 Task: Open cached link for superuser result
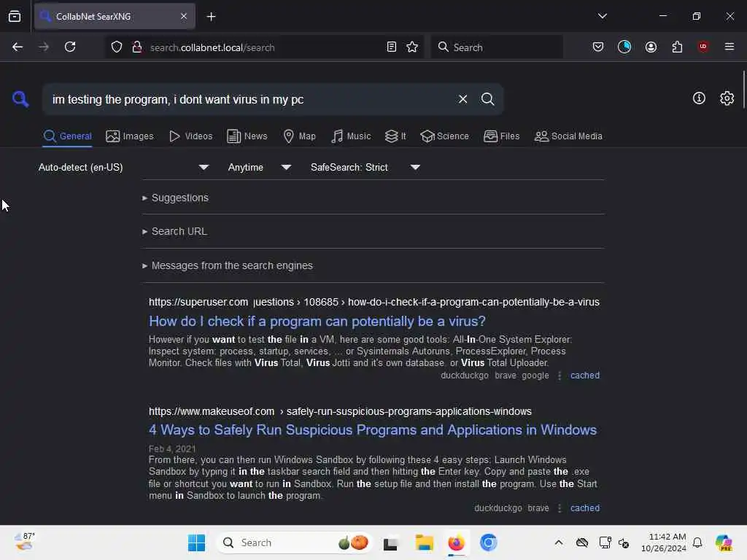[584, 376]
